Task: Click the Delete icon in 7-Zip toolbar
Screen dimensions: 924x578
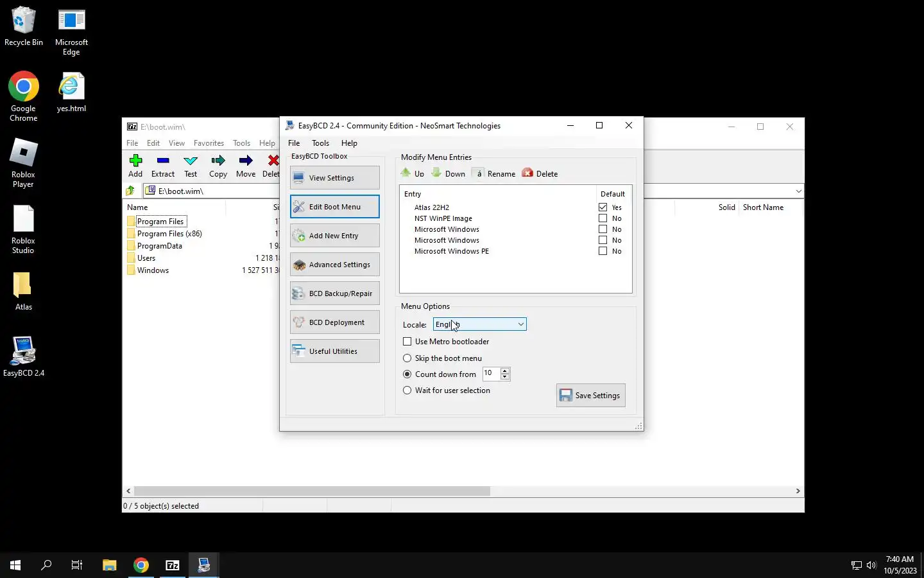Action: pos(273,161)
